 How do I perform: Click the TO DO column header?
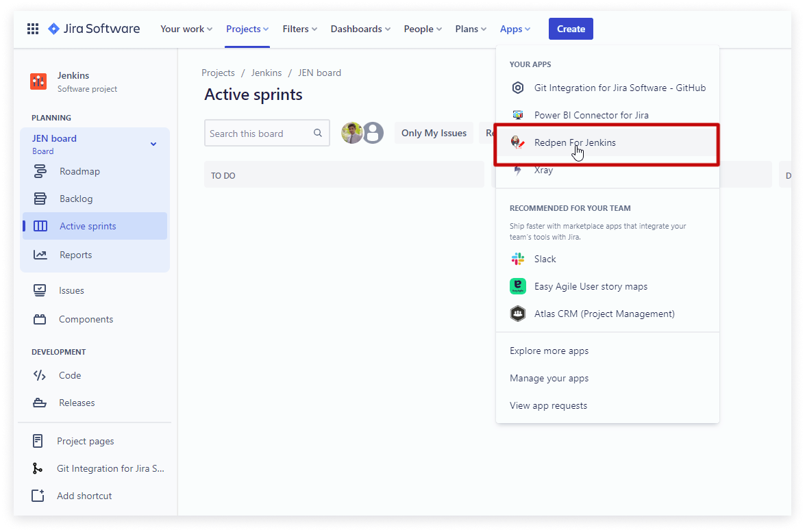[x=344, y=175]
